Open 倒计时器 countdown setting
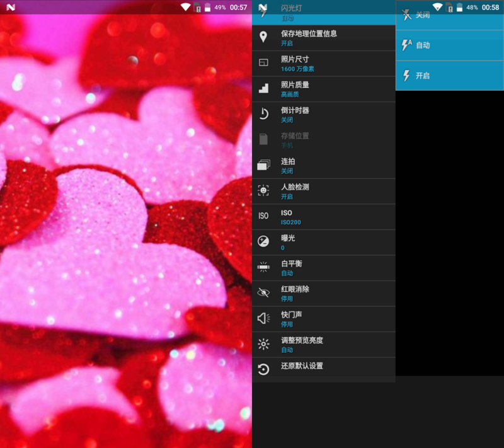The image size is (504, 448). click(x=324, y=115)
